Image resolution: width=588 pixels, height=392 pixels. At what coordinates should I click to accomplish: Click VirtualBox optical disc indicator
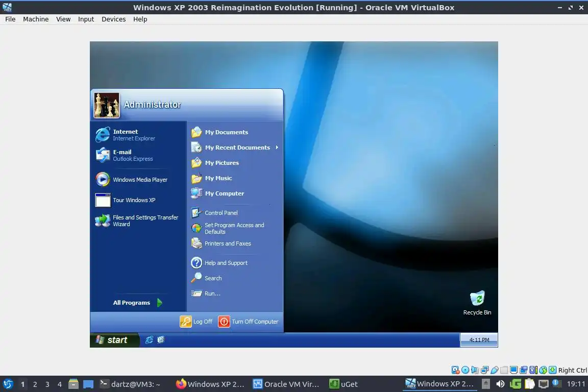tap(465, 370)
